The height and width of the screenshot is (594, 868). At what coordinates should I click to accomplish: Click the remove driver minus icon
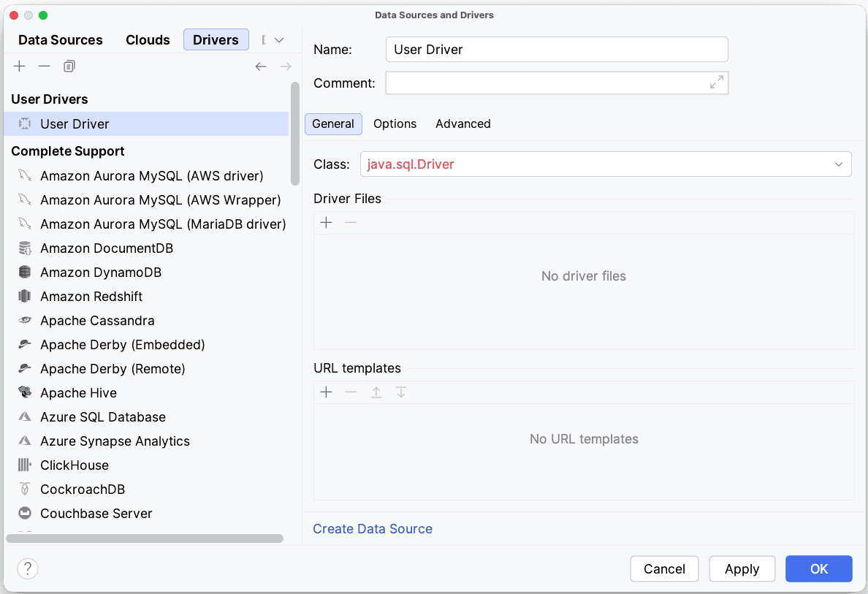click(45, 66)
